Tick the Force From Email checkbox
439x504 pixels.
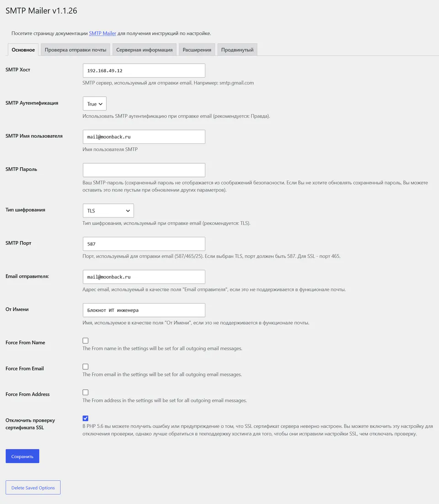(x=85, y=366)
